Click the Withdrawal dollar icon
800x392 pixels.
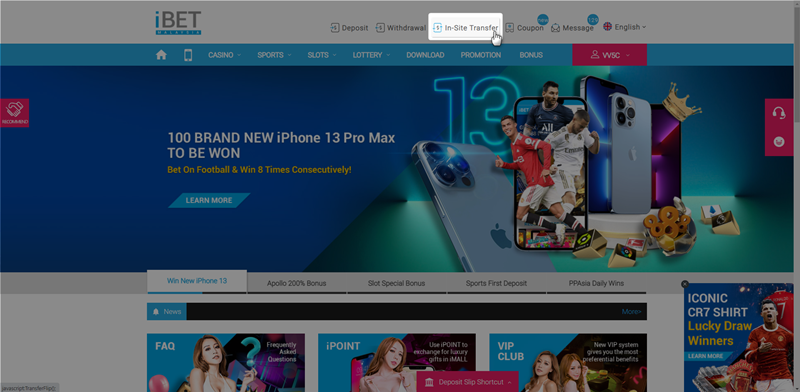pyautogui.click(x=380, y=28)
